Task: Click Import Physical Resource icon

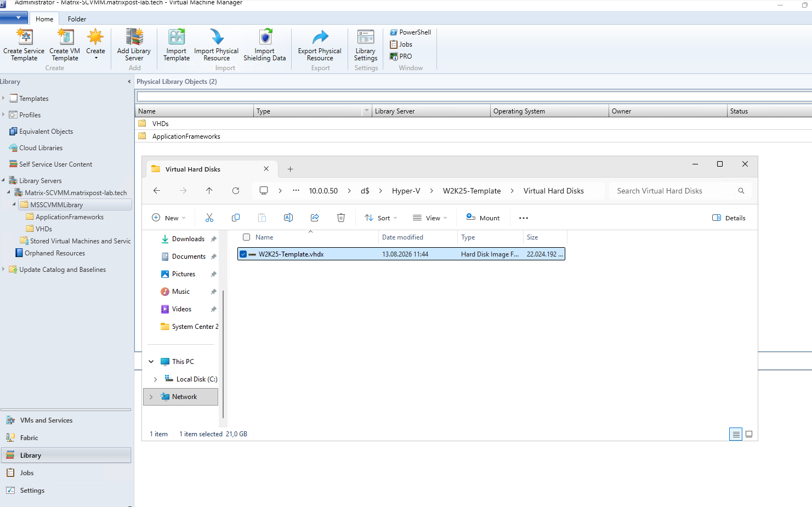Action: tap(217, 37)
